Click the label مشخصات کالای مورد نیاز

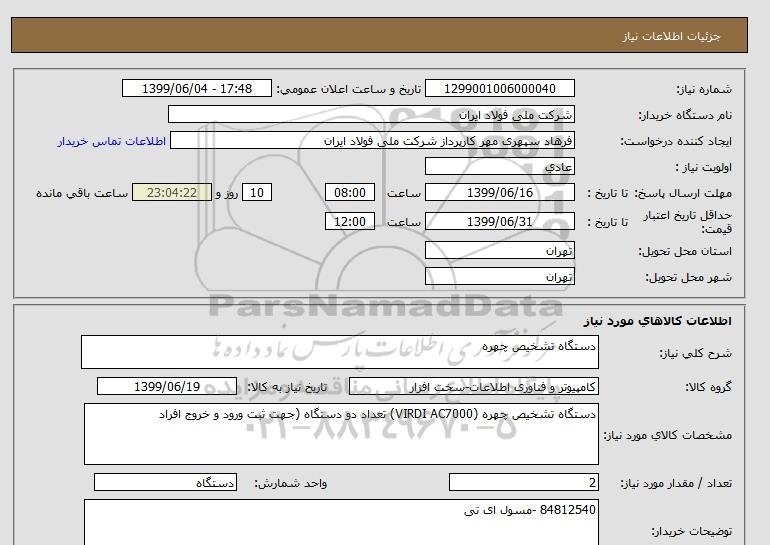tap(668, 435)
